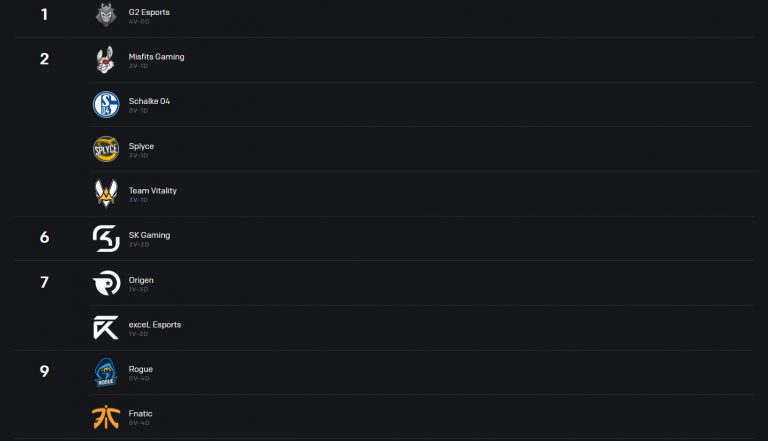The height and width of the screenshot is (441, 768).
Task: Click the Splyce team name
Action: pos(141,146)
